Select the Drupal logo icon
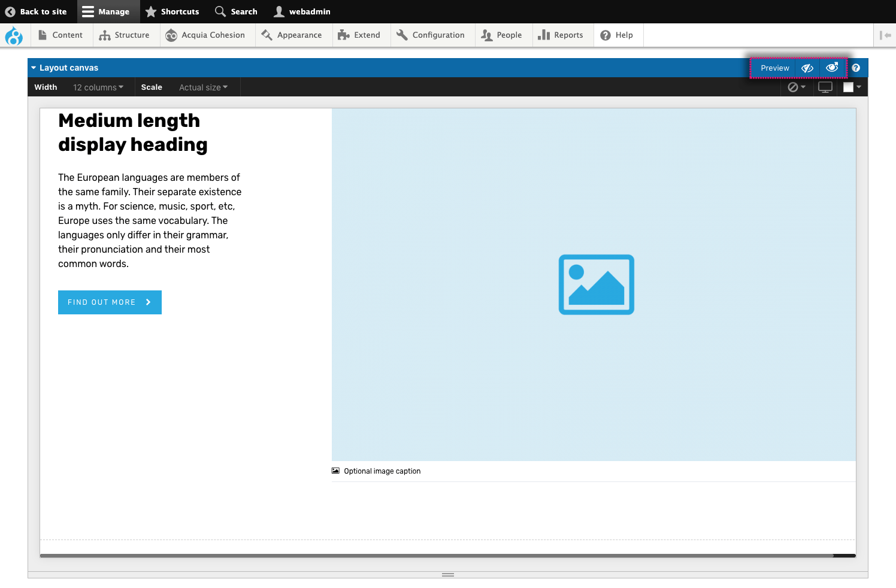The image size is (896, 588). [x=14, y=35]
